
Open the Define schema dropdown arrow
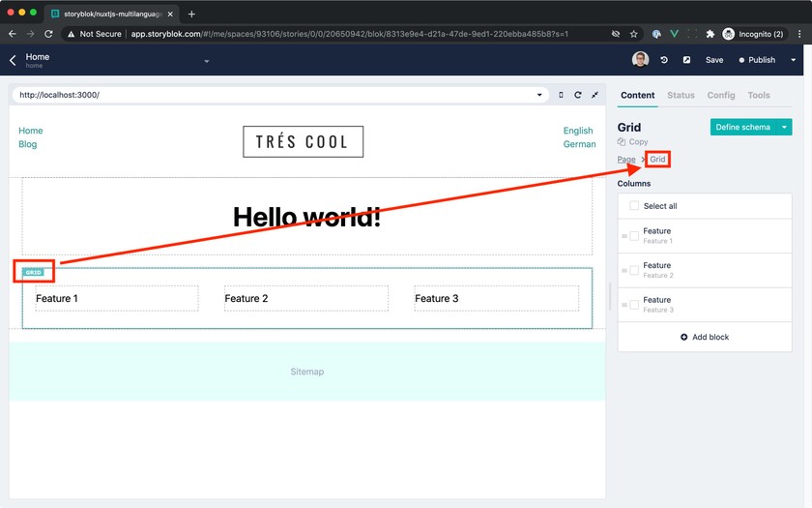(785, 127)
